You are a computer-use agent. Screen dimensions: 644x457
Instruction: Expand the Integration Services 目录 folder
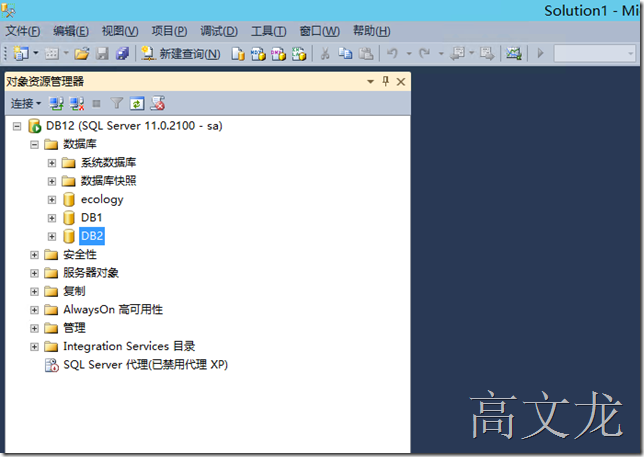[34, 347]
